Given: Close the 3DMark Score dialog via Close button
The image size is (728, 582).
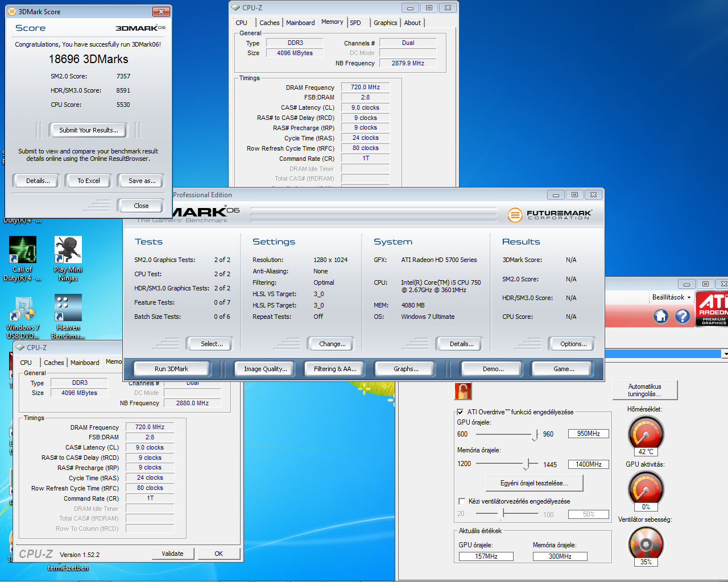Looking at the screenshot, I should click(142, 206).
